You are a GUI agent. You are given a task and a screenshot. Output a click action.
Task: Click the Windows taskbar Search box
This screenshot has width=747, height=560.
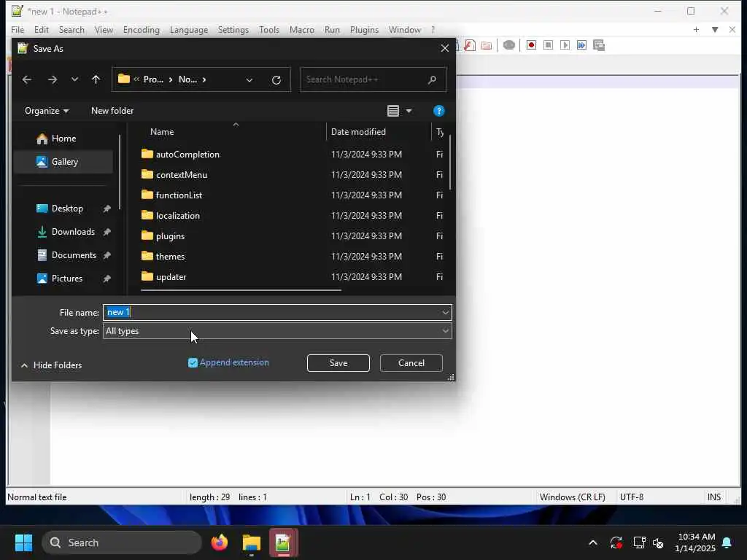[x=122, y=542]
